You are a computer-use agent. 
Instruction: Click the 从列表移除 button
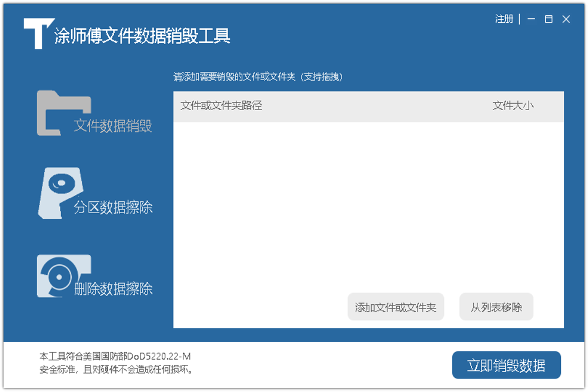click(x=496, y=307)
